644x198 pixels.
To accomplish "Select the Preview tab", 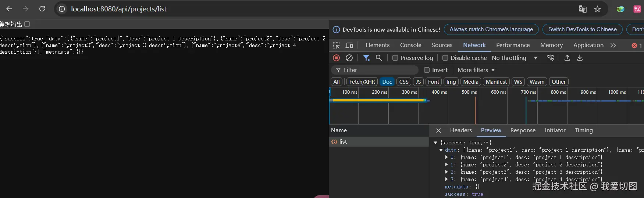I will [491, 130].
